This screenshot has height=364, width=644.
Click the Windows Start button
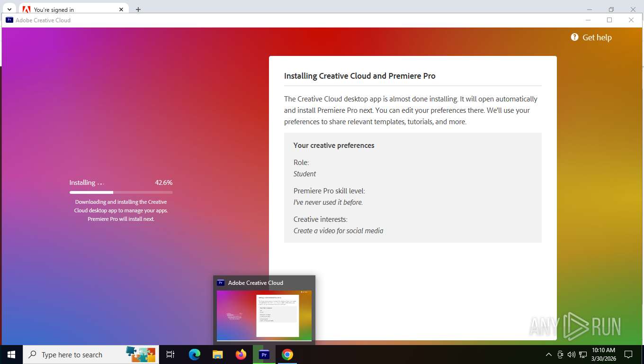coord(11,355)
